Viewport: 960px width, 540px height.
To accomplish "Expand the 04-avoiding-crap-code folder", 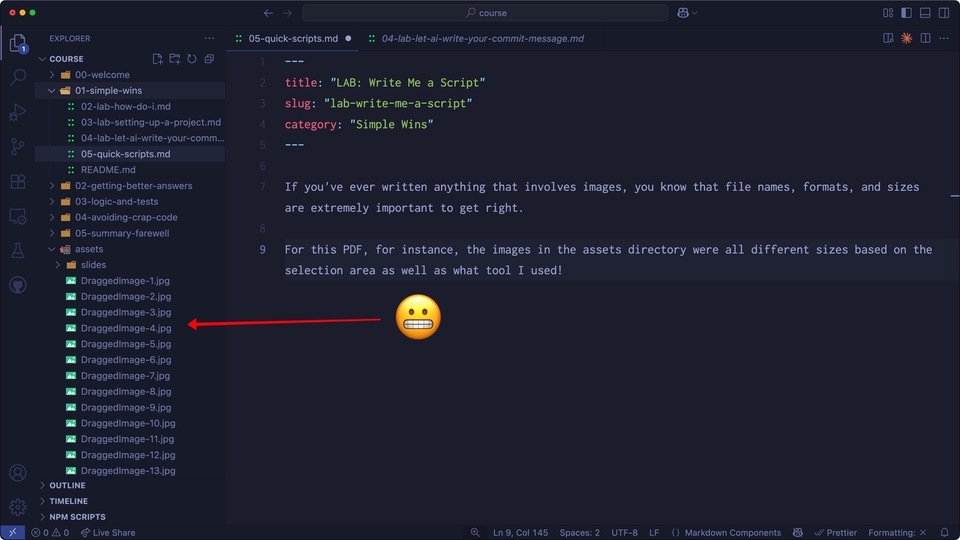I will tap(130, 217).
